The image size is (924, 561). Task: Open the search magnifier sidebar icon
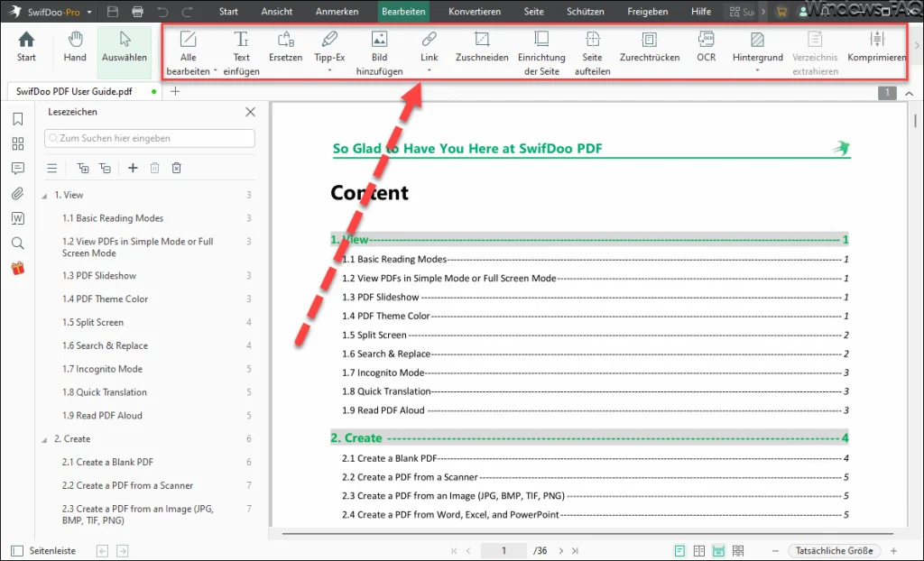[18, 243]
